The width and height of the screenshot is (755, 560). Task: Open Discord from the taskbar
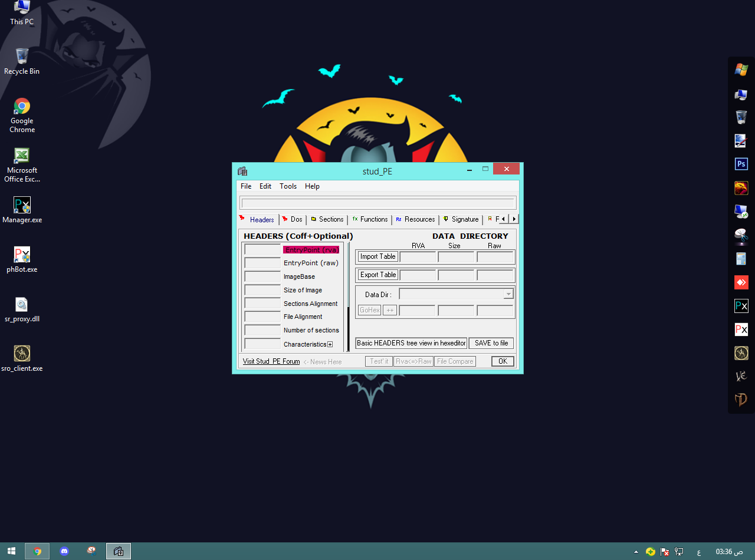[64, 551]
